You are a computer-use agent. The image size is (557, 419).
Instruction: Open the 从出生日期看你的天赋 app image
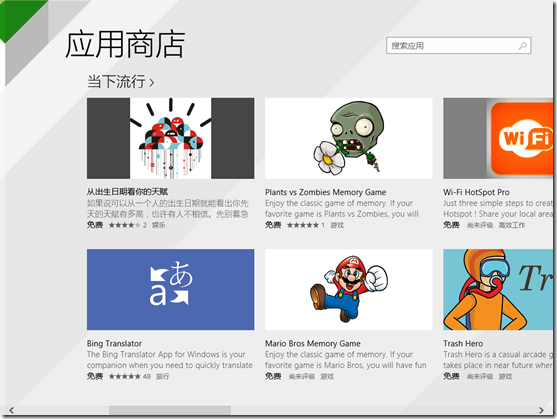click(171, 138)
